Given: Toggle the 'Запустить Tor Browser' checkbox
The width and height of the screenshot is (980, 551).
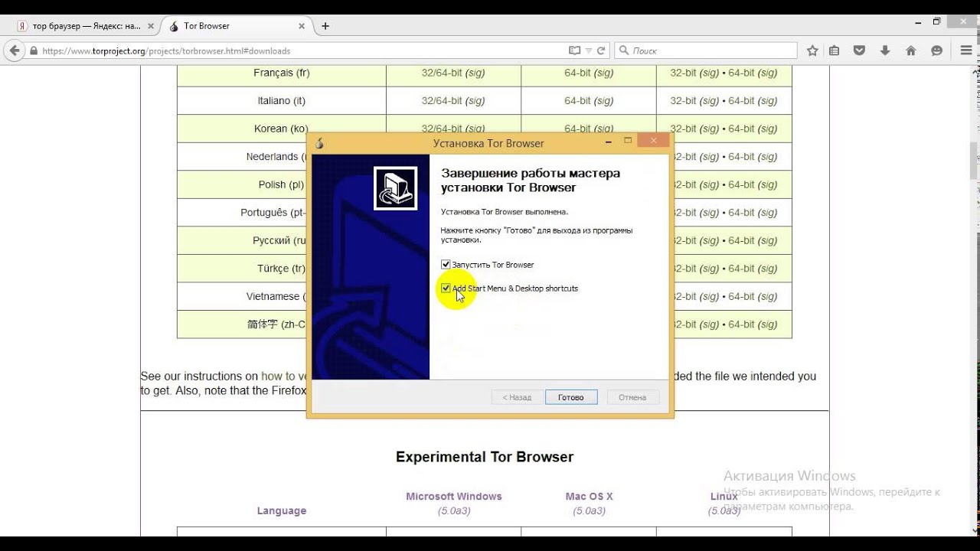Looking at the screenshot, I should (x=446, y=265).
